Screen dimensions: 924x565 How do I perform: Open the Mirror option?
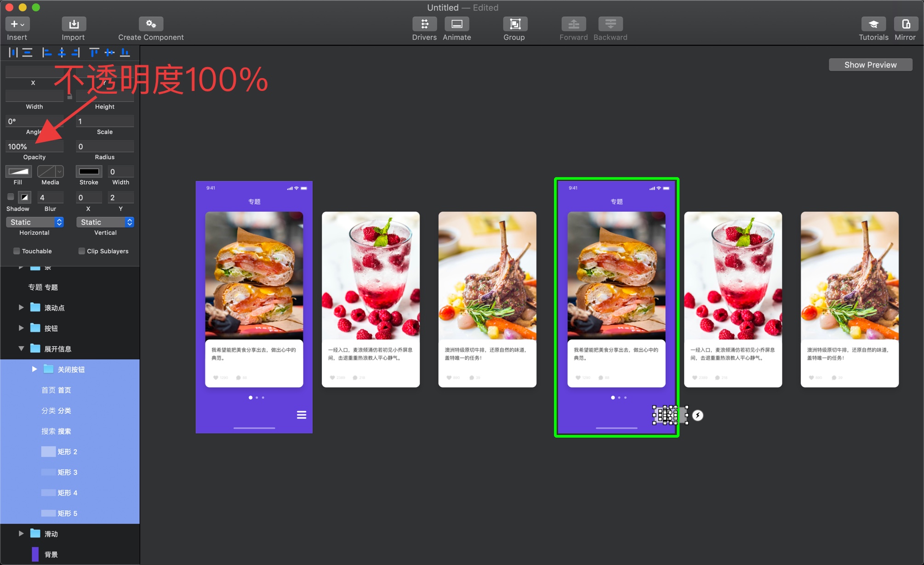pos(905,24)
